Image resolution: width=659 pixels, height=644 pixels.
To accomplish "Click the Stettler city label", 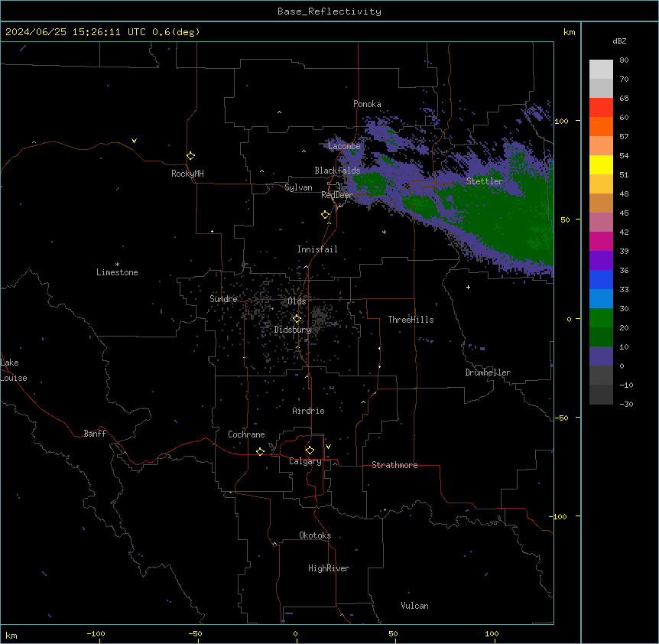I will (x=485, y=181).
